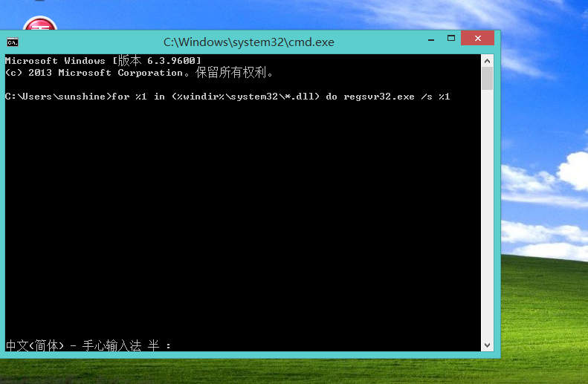588x384 pixels.
Task: Click the Microsoft Windows version line
Action: [103, 60]
